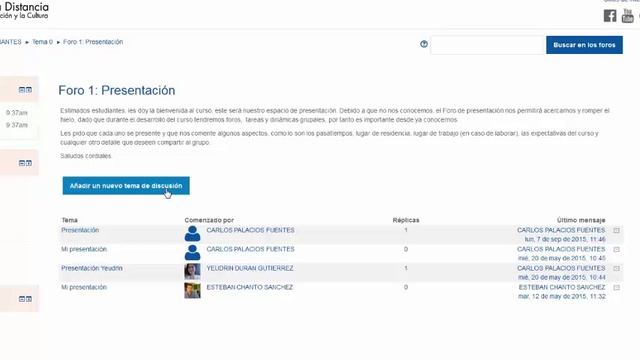Open Foro 1: Presentación breadcrumb link
The width and height of the screenshot is (640, 360).
(x=93, y=42)
